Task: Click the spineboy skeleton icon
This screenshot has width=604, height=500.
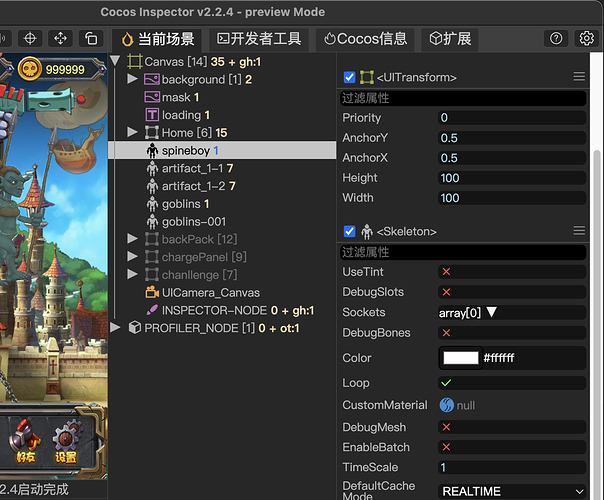Action: click(x=152, y=151)
